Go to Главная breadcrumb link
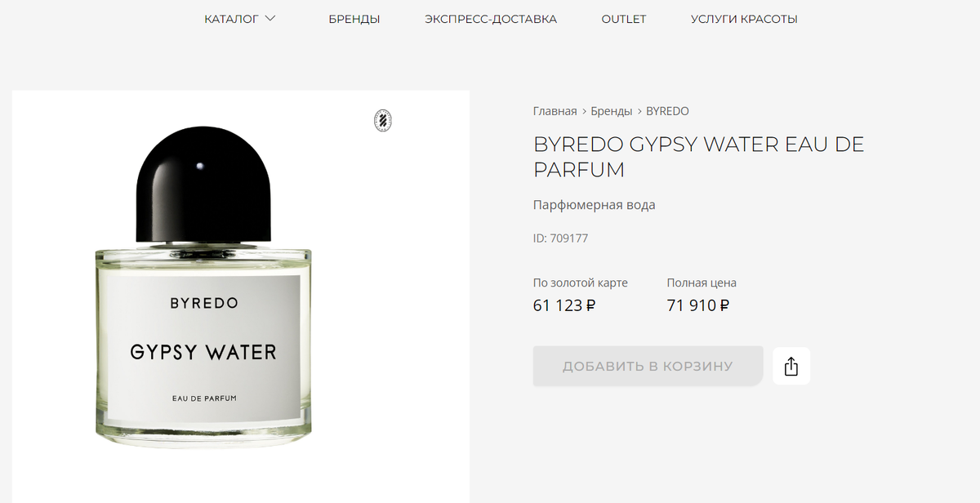The height and width of the screenshot is (503, 980). (x=555, y=111)
